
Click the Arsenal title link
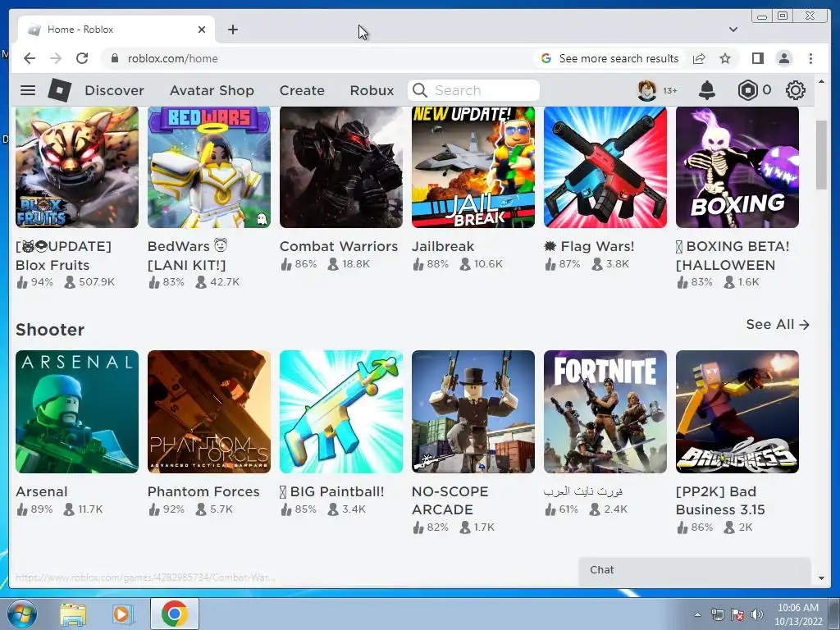42,491
